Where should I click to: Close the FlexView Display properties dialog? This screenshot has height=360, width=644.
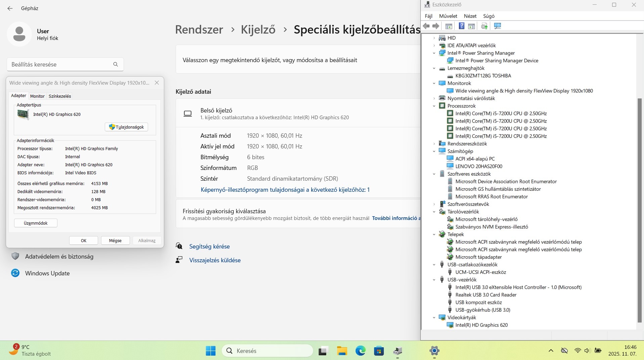pyautogui.click(x=157, y=83)
